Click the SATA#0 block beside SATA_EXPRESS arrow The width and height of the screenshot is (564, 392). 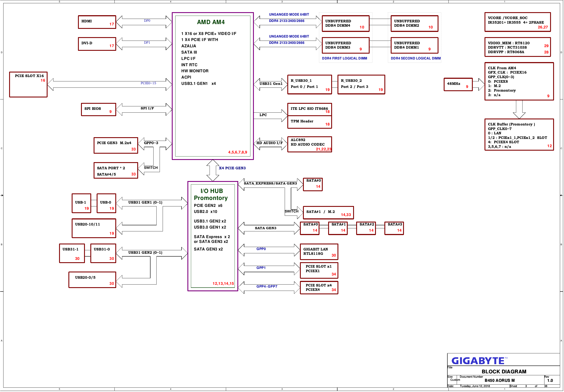pos(313,184)
